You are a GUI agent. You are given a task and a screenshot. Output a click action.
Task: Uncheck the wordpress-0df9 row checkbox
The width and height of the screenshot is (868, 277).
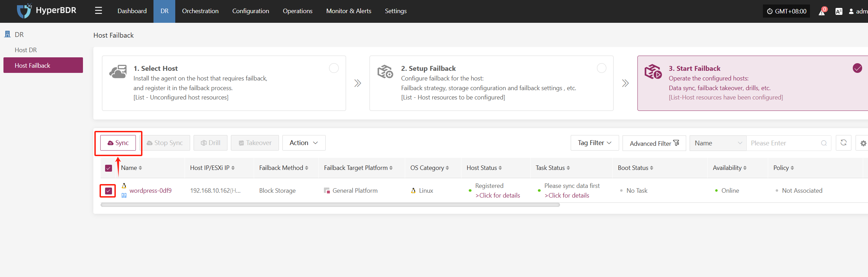point(109,191)
